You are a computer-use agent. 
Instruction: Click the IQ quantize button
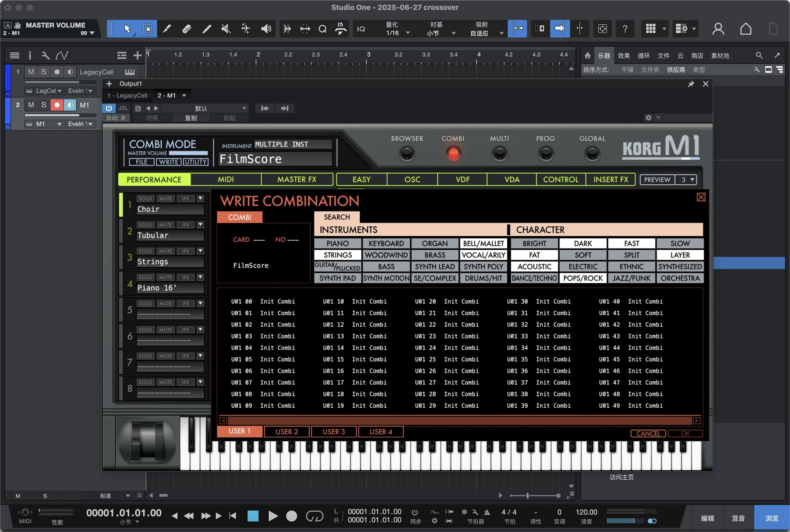point(361,29)
